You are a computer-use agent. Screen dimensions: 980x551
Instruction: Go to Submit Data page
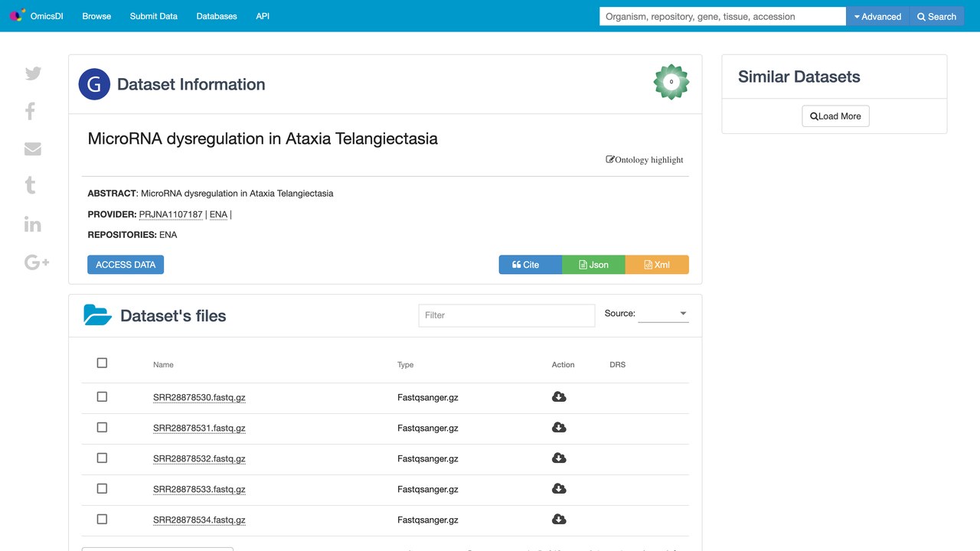click(154, 16)
